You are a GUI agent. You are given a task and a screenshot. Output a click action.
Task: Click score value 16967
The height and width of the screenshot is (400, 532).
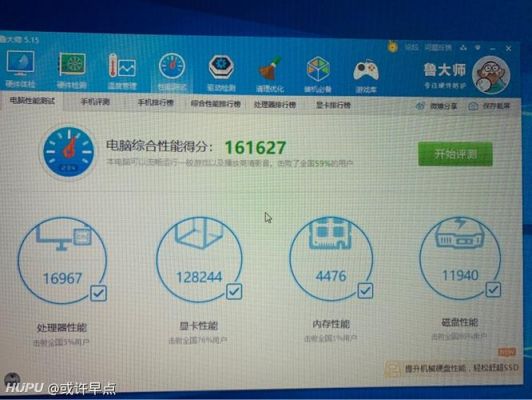click(x=62, y=279)
